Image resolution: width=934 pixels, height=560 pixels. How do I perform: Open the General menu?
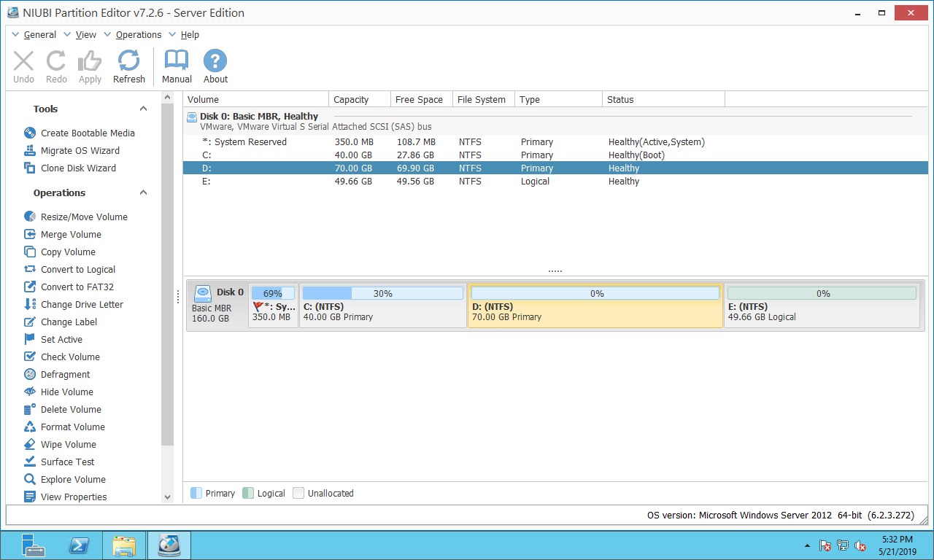tap(39, 34)
